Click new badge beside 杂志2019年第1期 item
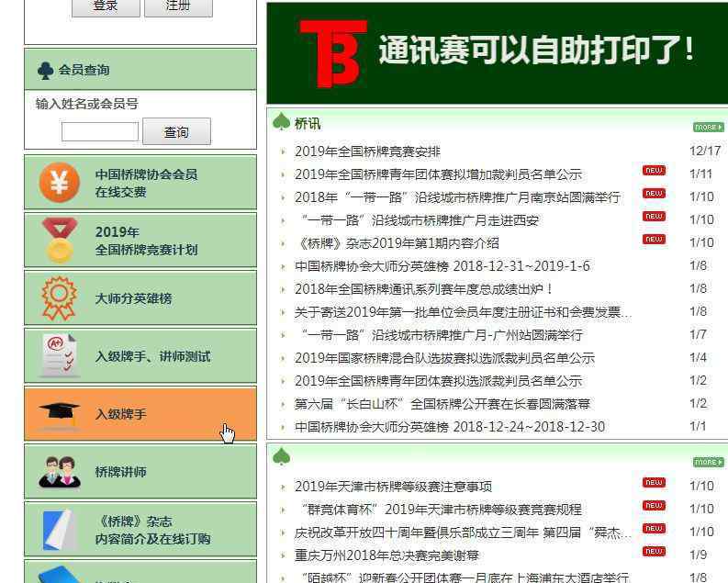This screenshot has width=728, height=583. [x=655, y=239]
